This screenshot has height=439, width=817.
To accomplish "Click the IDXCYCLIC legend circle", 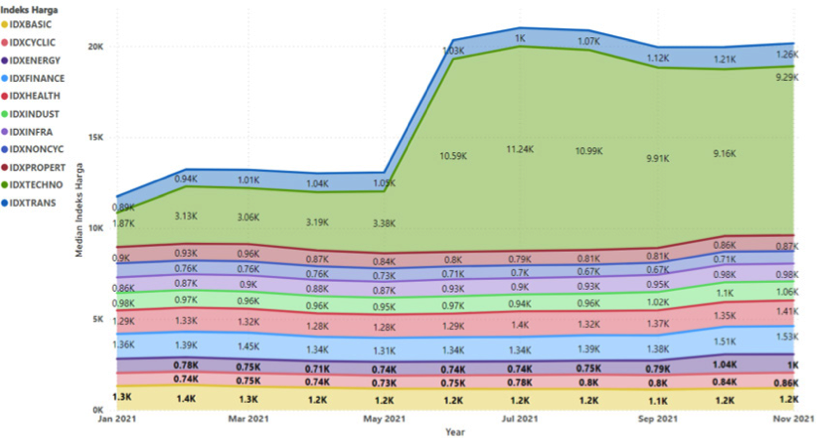I will point(7,42).
